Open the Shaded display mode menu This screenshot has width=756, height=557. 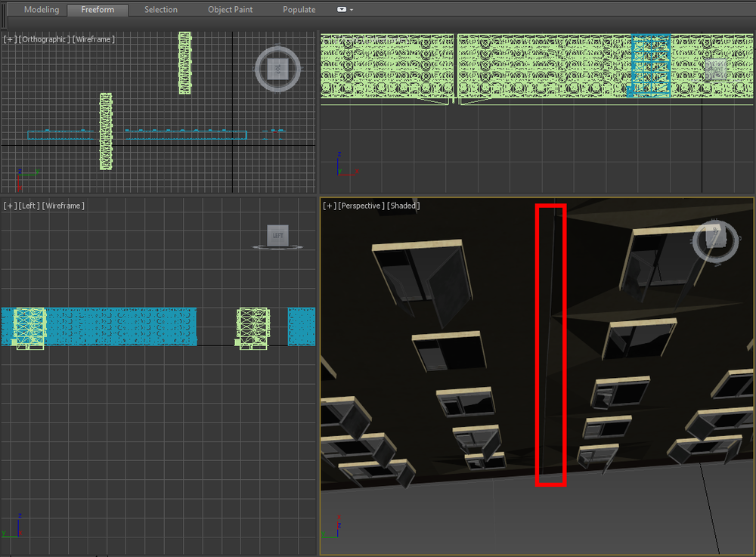point(404,206)
